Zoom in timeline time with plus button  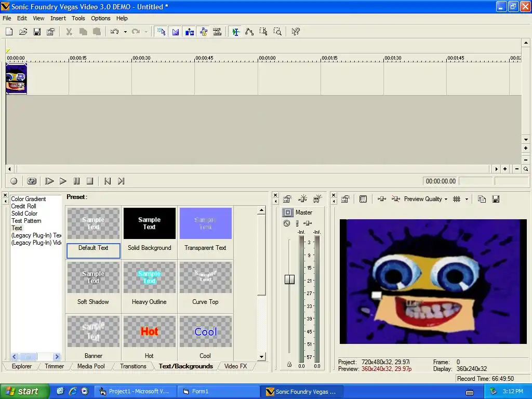tap(505, 169)
